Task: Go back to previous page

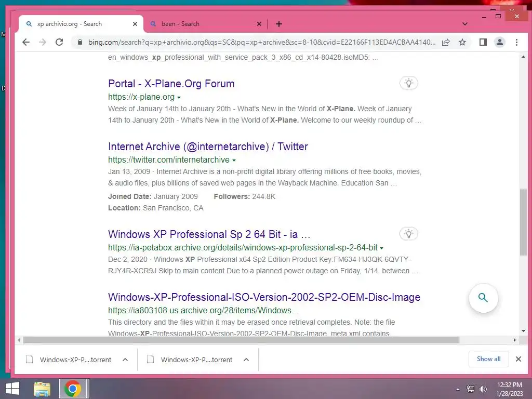Action: point(26,42)
